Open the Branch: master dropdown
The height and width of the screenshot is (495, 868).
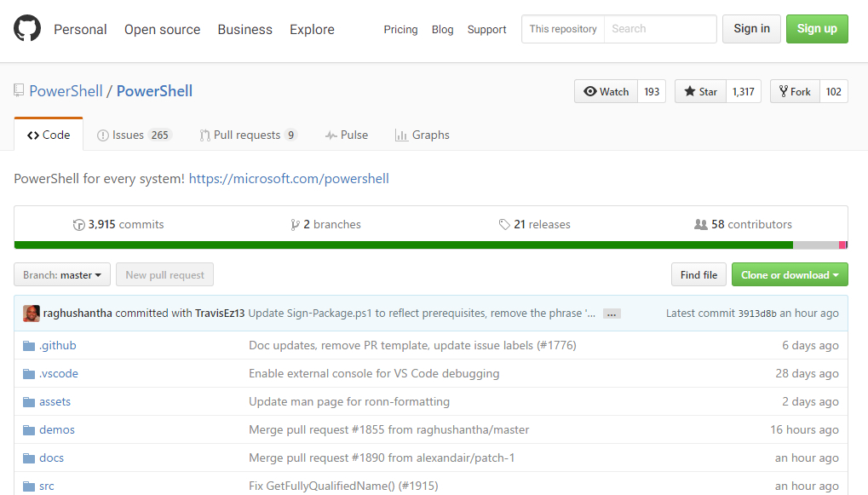(x=61, y=274)
